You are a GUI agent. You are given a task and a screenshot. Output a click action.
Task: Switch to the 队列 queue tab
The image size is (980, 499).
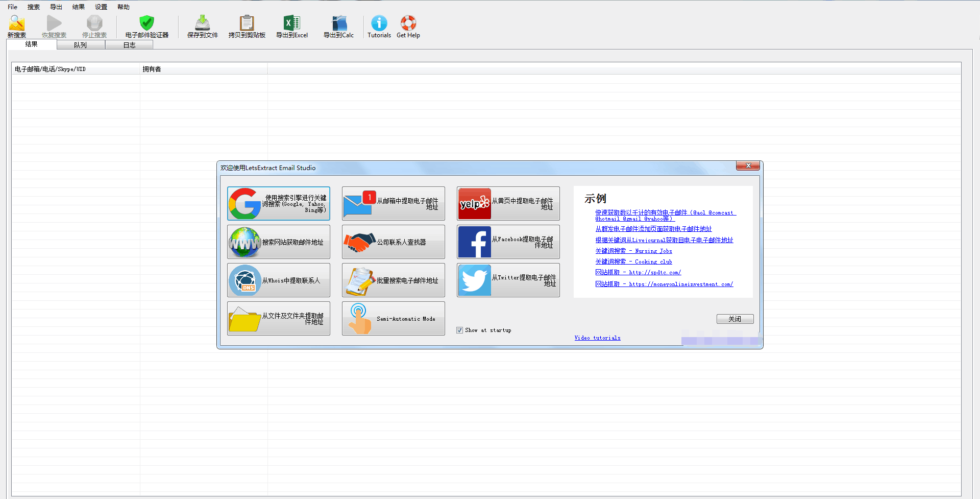coord(80,45)
